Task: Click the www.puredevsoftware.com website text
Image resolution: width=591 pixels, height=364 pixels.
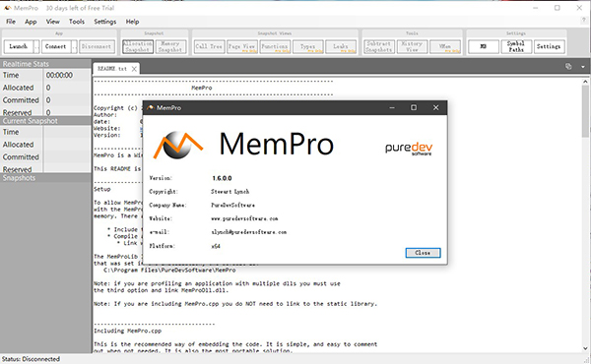Action: point(244,218)
